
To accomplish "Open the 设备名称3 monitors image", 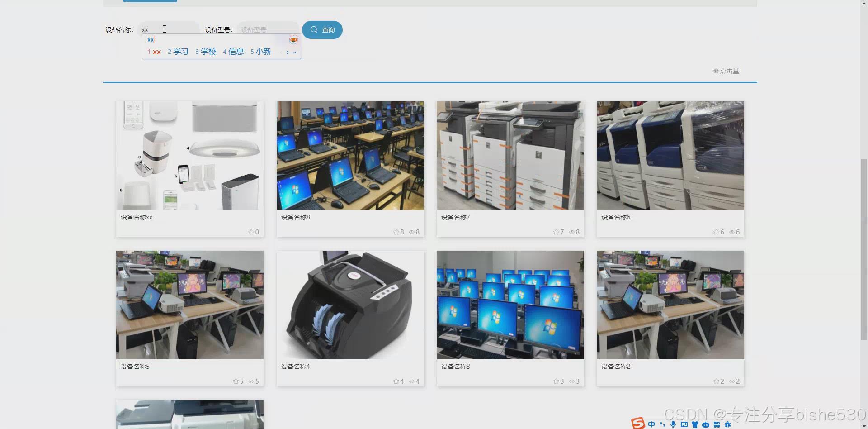I will click(x=510, y=305).
